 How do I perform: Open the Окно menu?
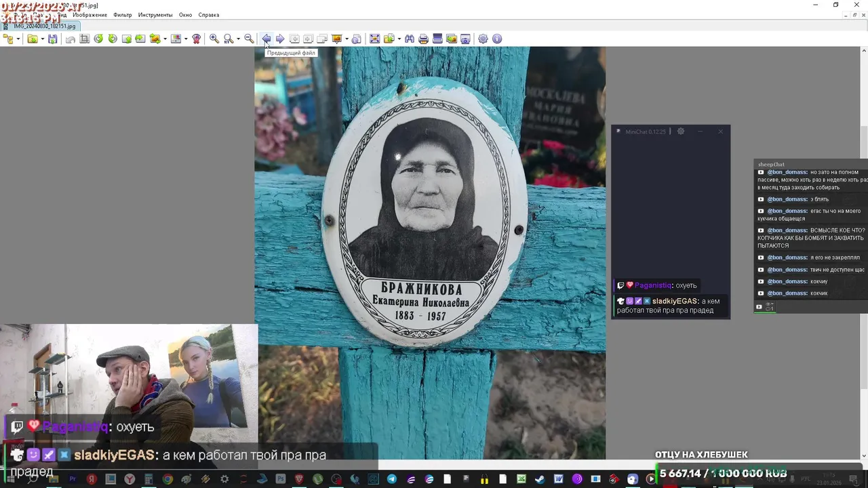click(x=185, y=15)
